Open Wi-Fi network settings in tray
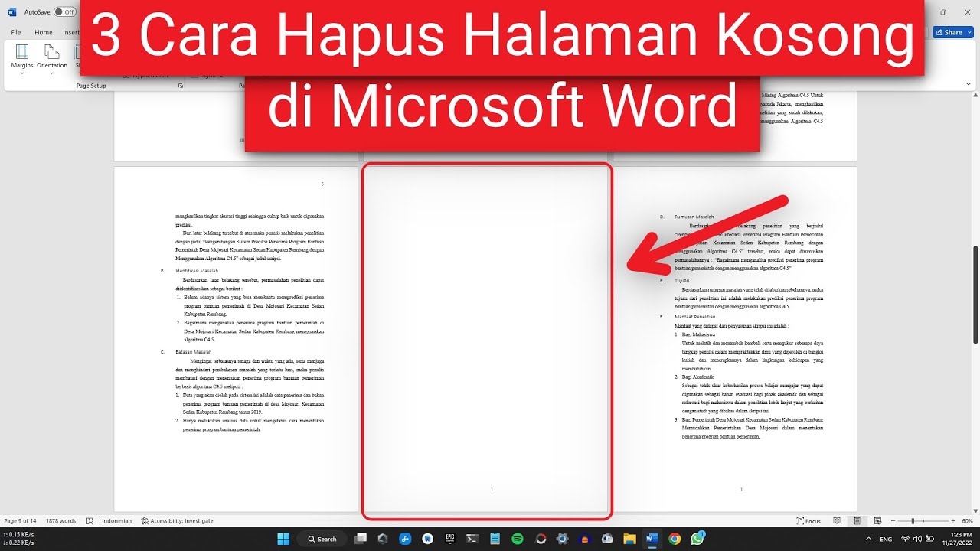Viewport: 980px width, 551px height. 906,539
